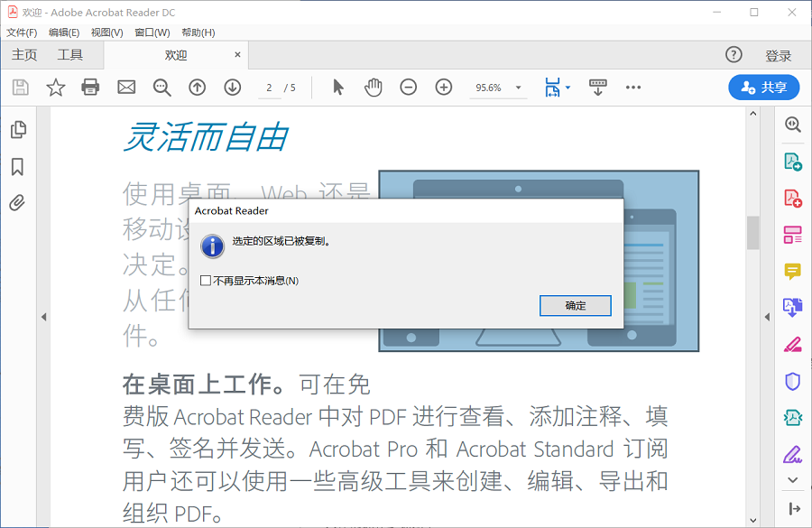Open the purple signature request tool
The height and width of the screenshot is (528, 812).
point(793,454)
